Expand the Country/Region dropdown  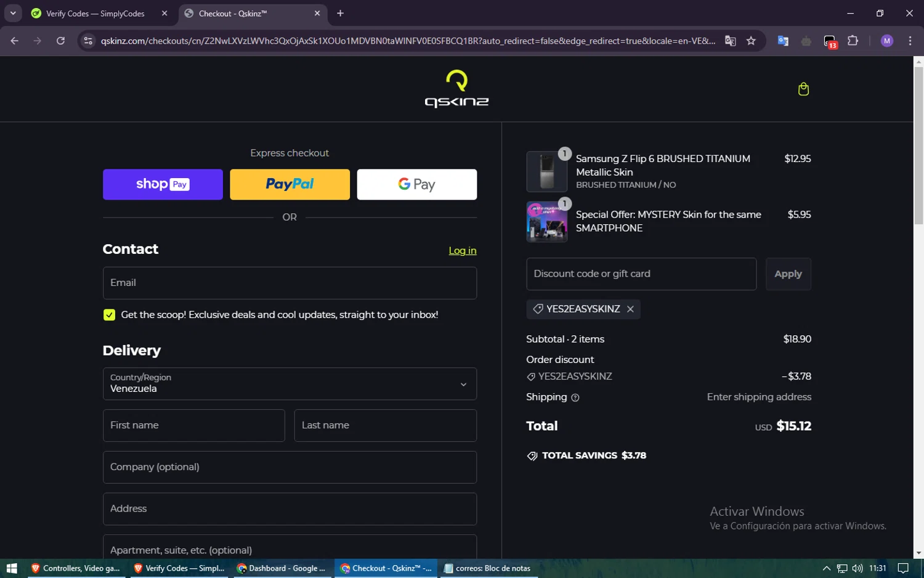290,384
